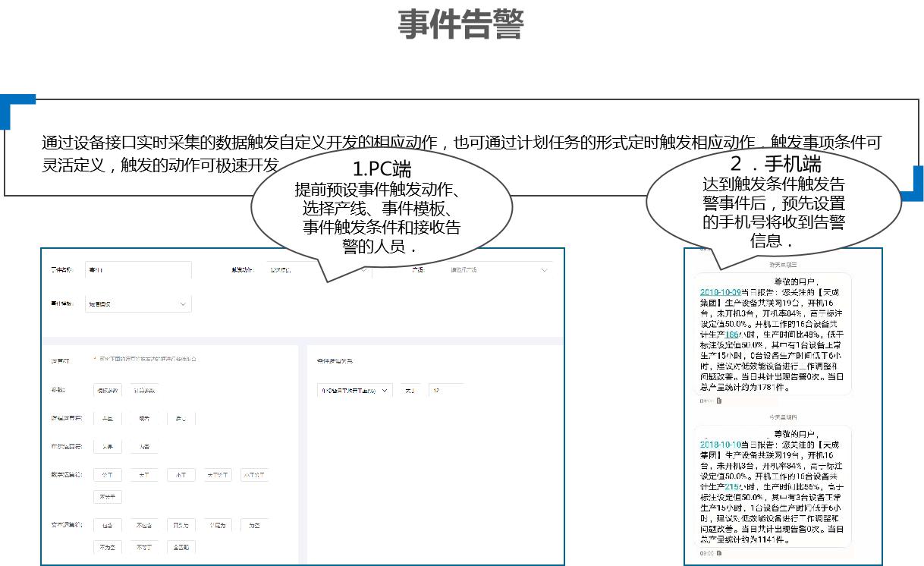
Task: Open the 事件模板 dropdown showing 短信模板
Action: [138, 303]
